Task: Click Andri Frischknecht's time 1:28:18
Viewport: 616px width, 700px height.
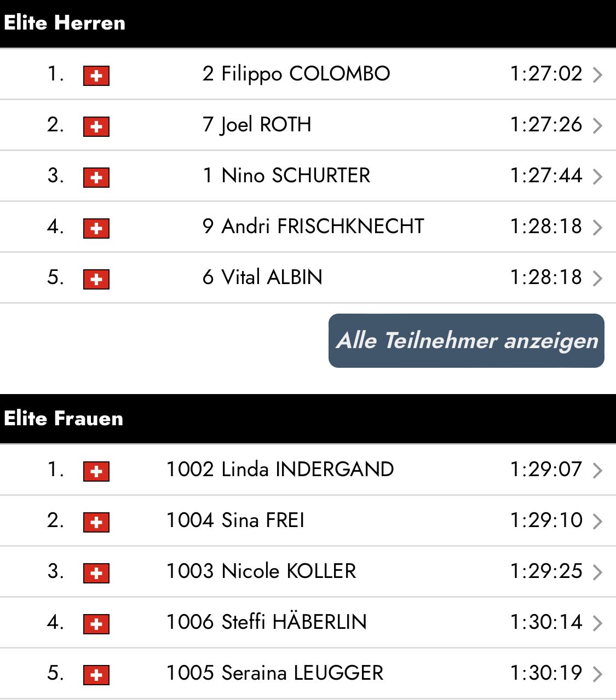Action: [x=546, y=227]
